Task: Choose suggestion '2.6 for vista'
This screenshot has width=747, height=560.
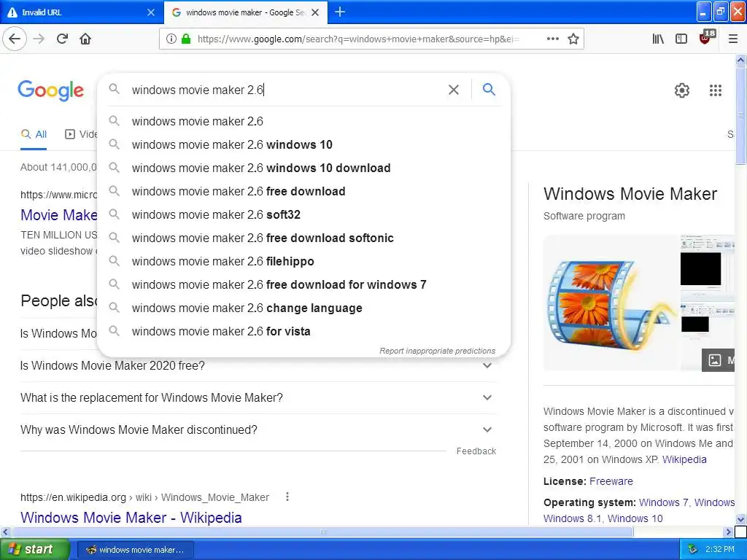Action: pos(303,331)
